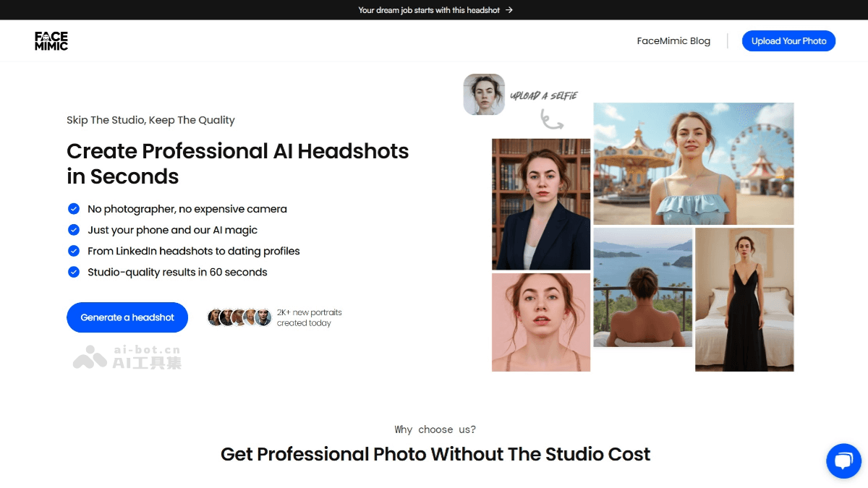This screenshot has width=868, height=488.
Task: Click checkmark next to "Studio-quality results" line
Action: [74, 272]
